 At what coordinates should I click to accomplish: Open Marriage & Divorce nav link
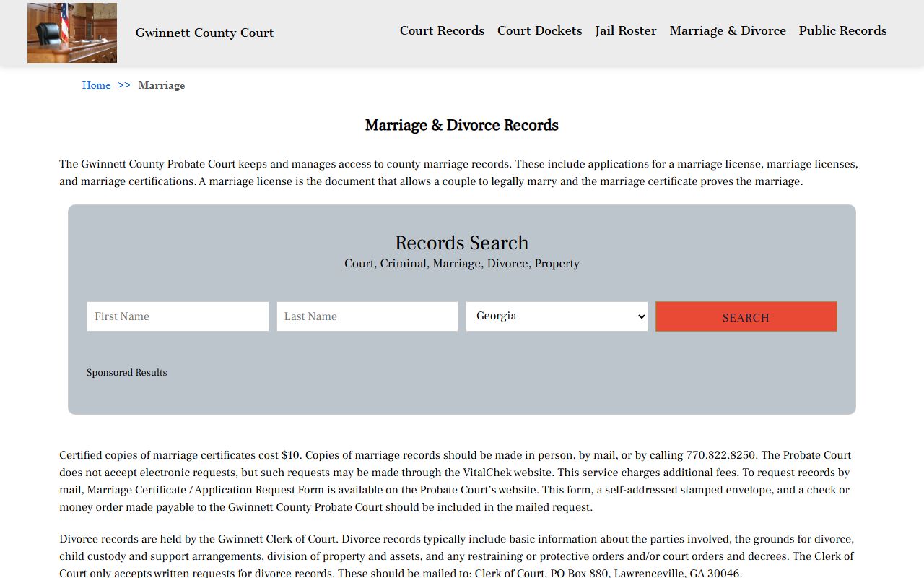point(728,30)
